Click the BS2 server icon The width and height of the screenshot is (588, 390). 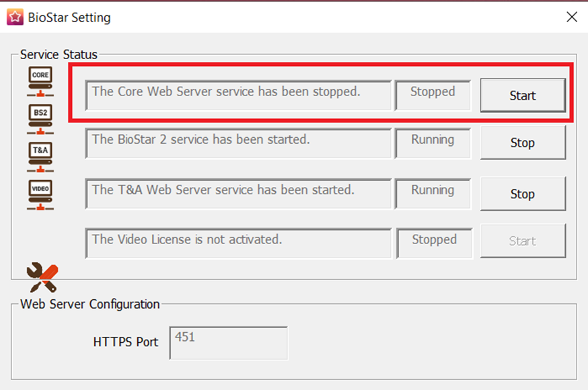[x=40, y=119]
